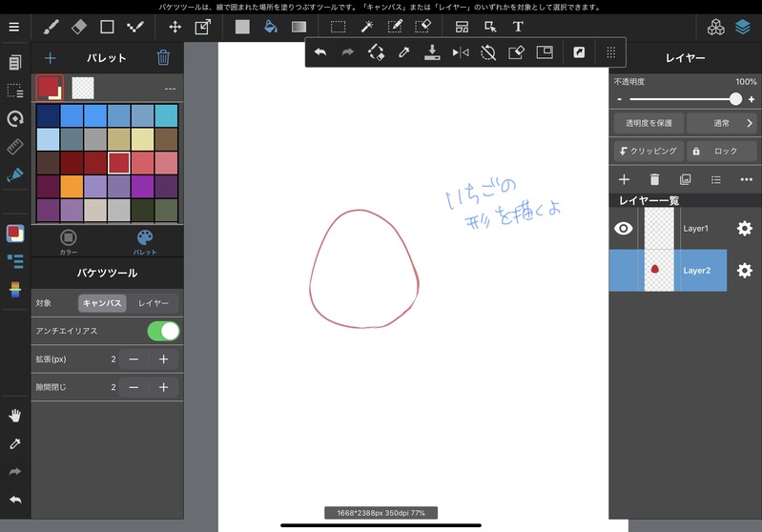Open the Hand pan tool

pos(14,416)
